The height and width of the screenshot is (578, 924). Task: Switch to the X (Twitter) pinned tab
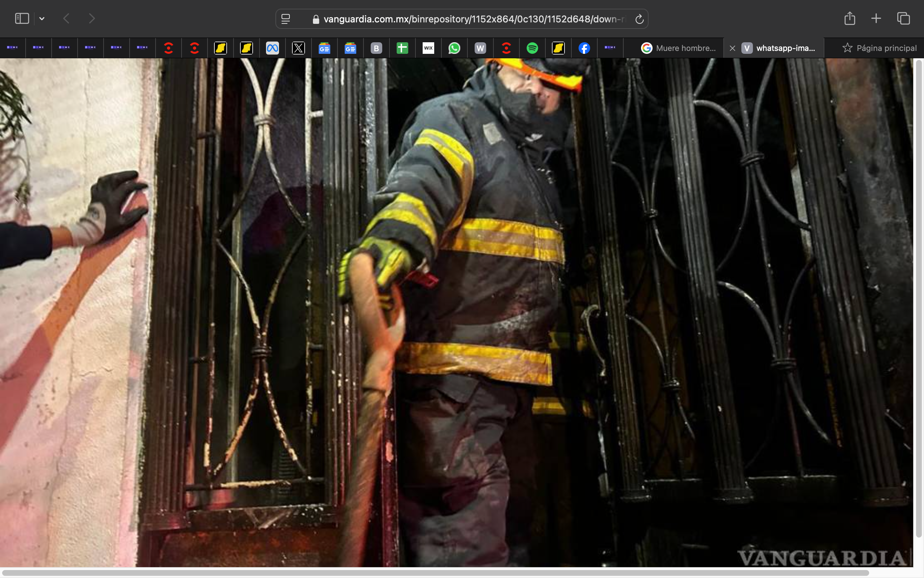pyautogui.click(x=298, y=48)
